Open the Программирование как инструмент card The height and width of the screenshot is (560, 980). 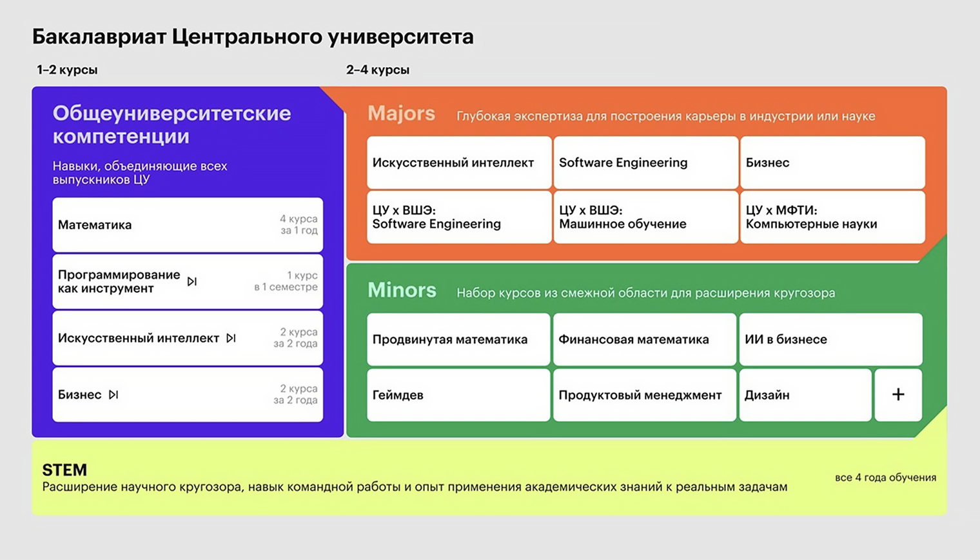point(188,281)
